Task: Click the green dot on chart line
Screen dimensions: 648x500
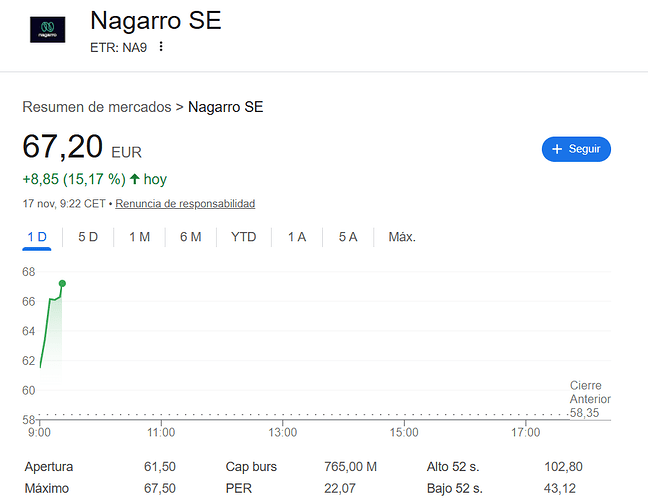Action: (63, 283)
